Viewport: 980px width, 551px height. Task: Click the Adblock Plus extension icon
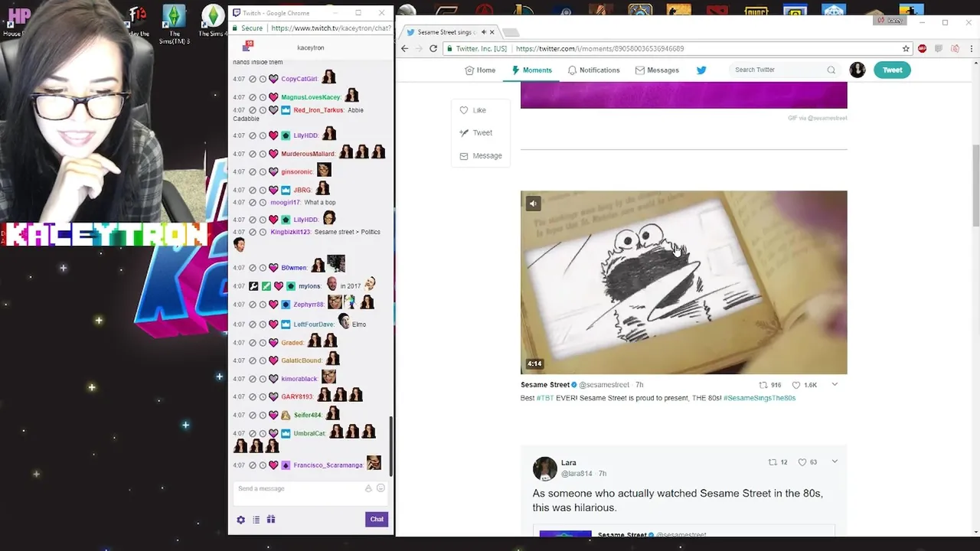pyautogui.click(x=922, y=48)
